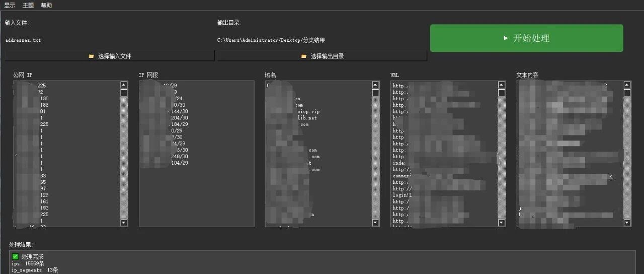Click the 处理结果 label
644x274 pixels.
pos(21,244)
